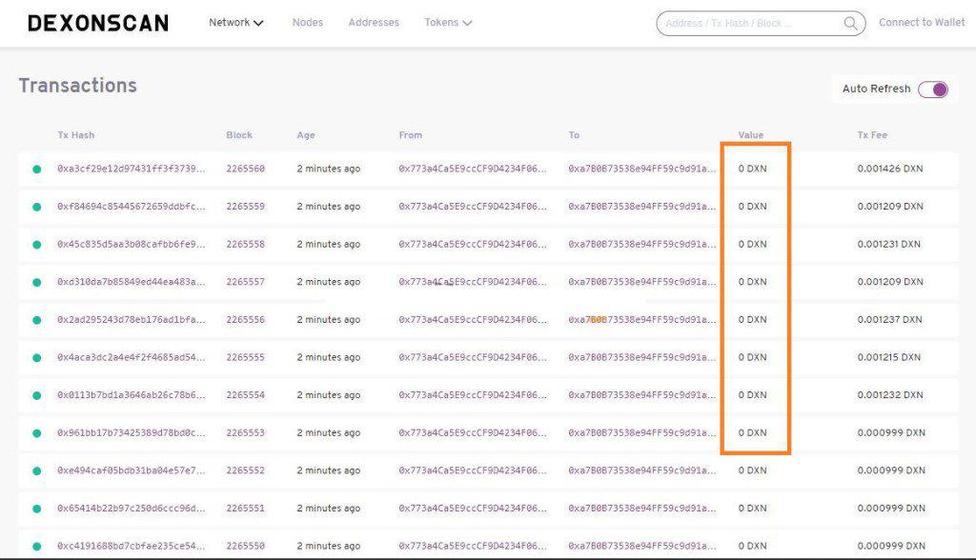This screenshot has width=976, height=560.
Task: Click green status dot for block 2265554
Action: tap(37, 395)
